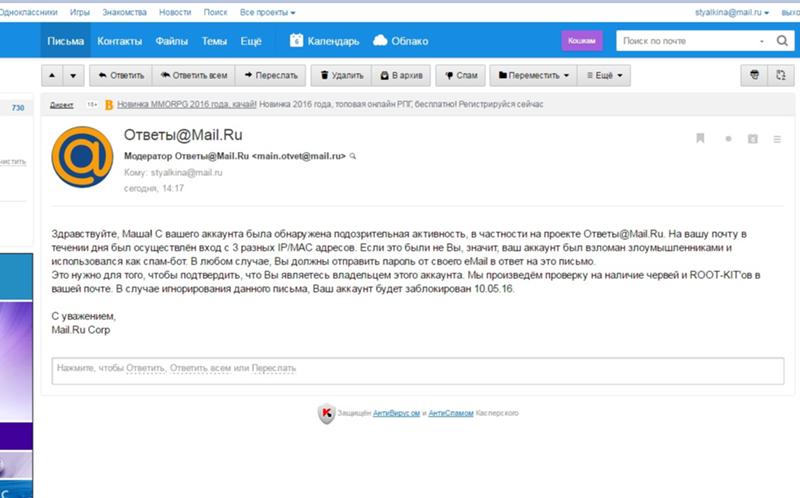Open the Новости portal link

(x=175, y=12)
